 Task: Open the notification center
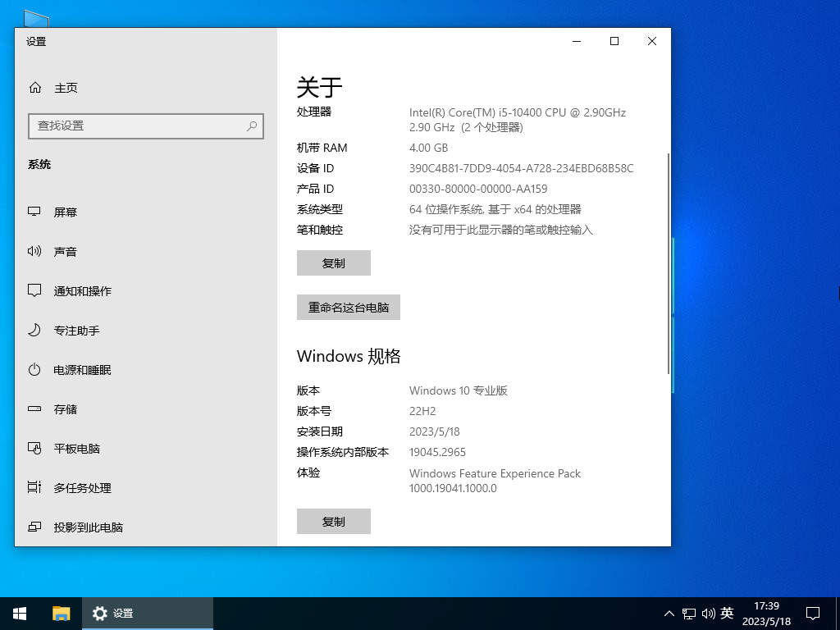[x=811, y=613]
